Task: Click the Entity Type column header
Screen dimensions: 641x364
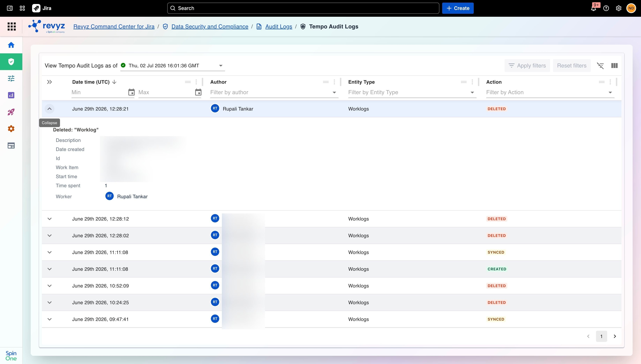Action: [361, 82]
